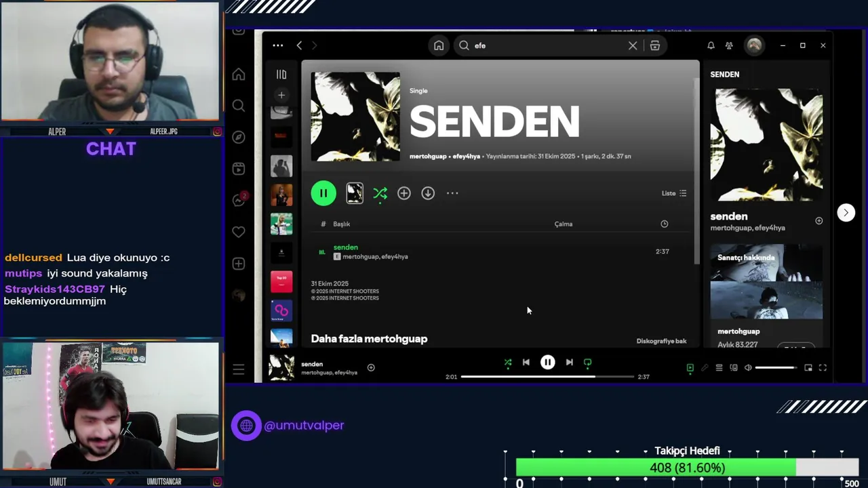Open the infinity-logo playlist in library

click(281, 310)
